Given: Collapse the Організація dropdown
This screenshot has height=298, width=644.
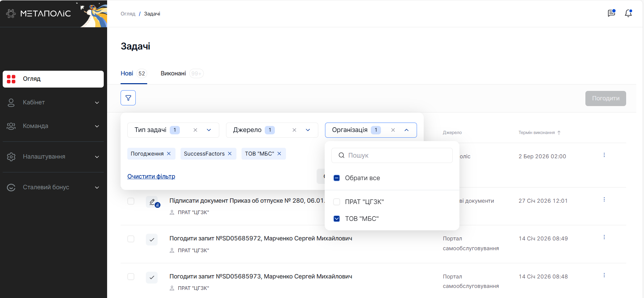Looking at the screenshot, I should 407,130.
